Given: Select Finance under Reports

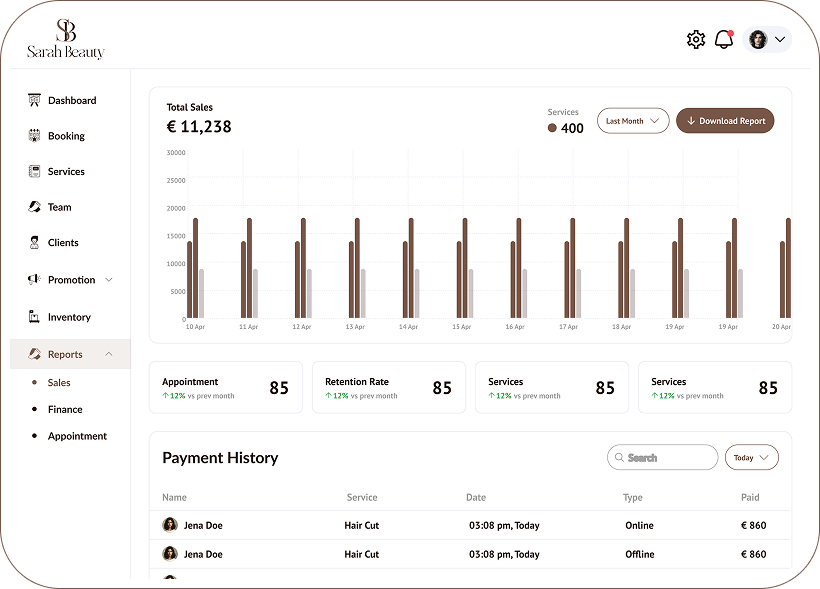Looking at the screenshot, I should [65, 410].
